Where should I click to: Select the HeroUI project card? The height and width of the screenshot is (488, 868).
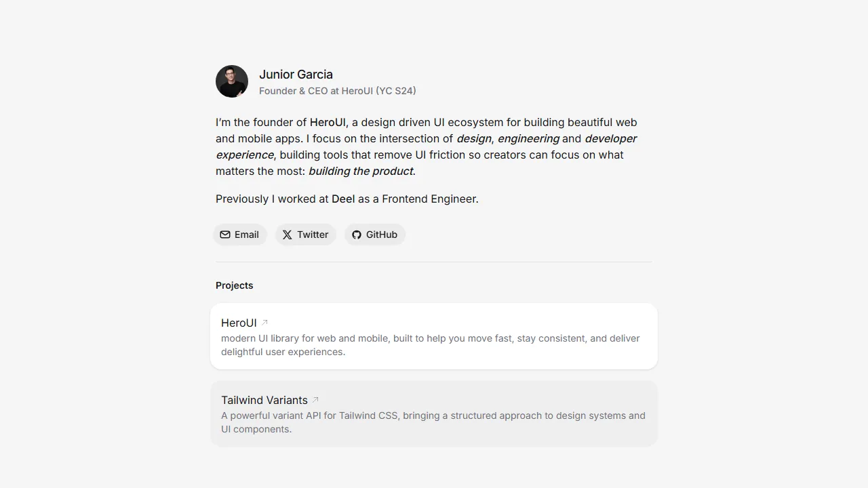point(434,336)
